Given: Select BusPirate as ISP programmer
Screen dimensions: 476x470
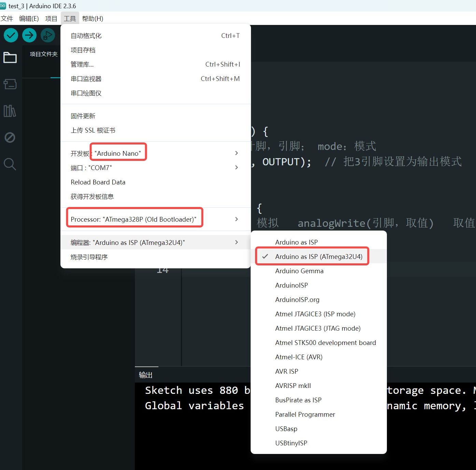Looking at the screenshot, I should pos(319,400).
